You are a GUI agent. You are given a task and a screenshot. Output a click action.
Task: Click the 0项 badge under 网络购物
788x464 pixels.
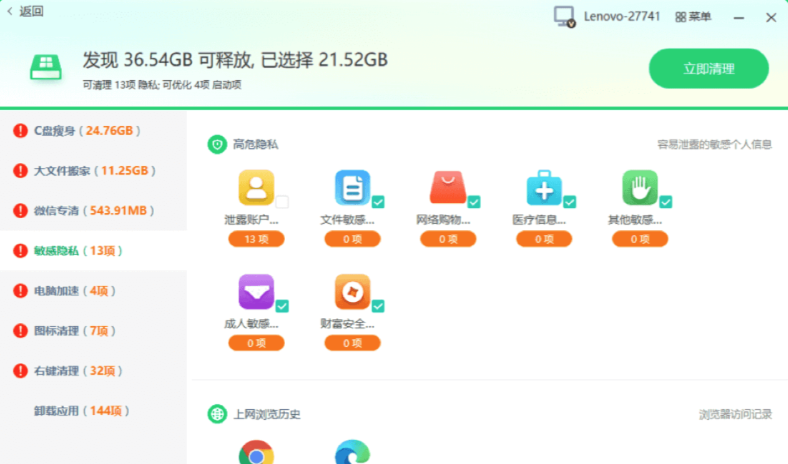[448, 239]
